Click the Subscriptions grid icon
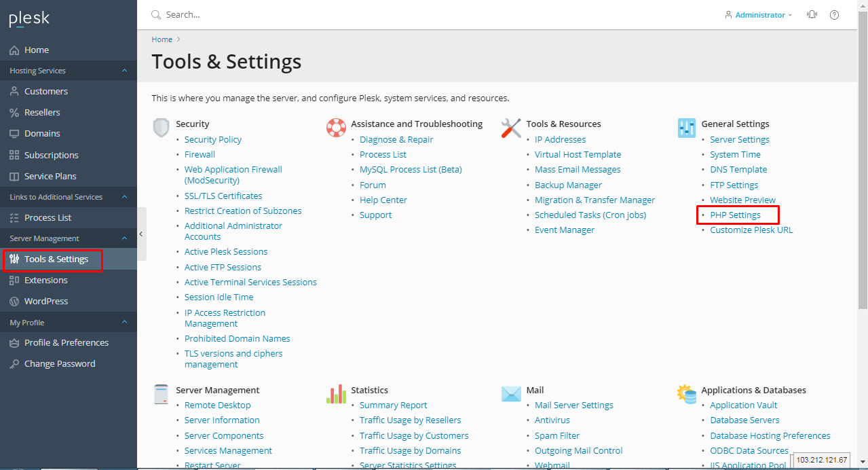 [x=14, y=156]
